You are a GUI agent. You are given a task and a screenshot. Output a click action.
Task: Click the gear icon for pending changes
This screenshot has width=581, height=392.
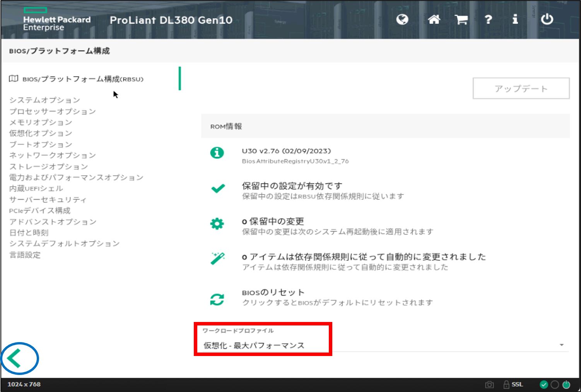[x=217, y=223]
